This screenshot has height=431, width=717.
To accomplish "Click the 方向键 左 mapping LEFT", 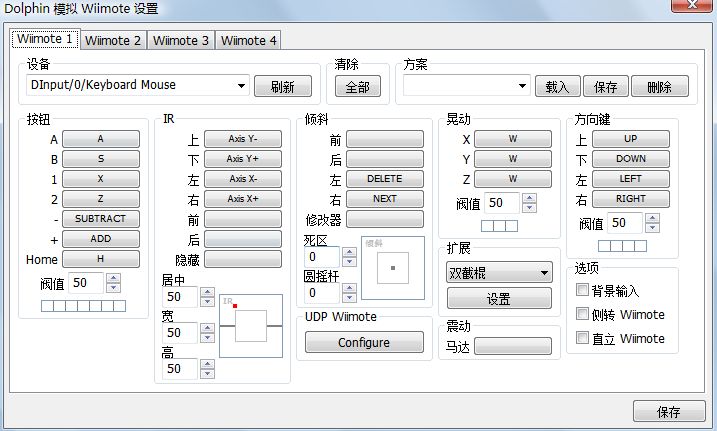I will (x=631, y=179).
